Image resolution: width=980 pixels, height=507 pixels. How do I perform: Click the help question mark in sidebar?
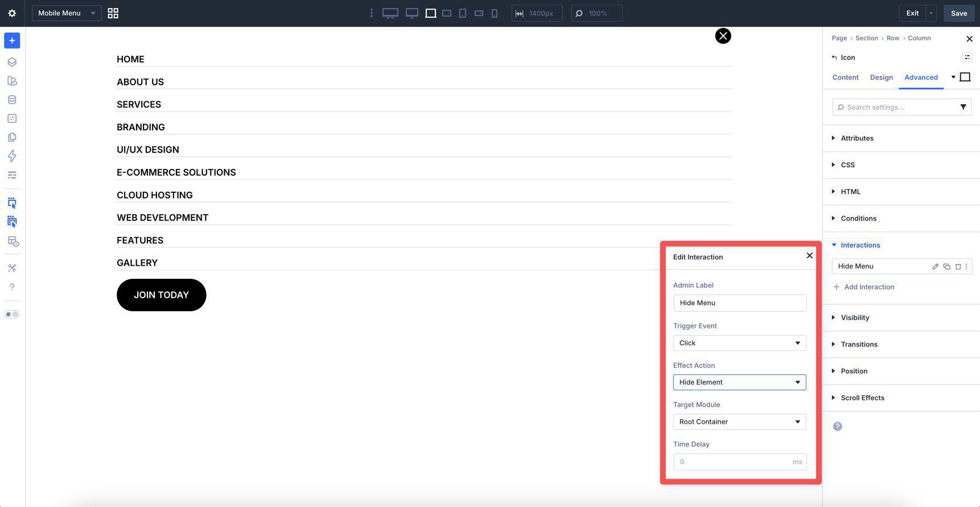point(12,287)
